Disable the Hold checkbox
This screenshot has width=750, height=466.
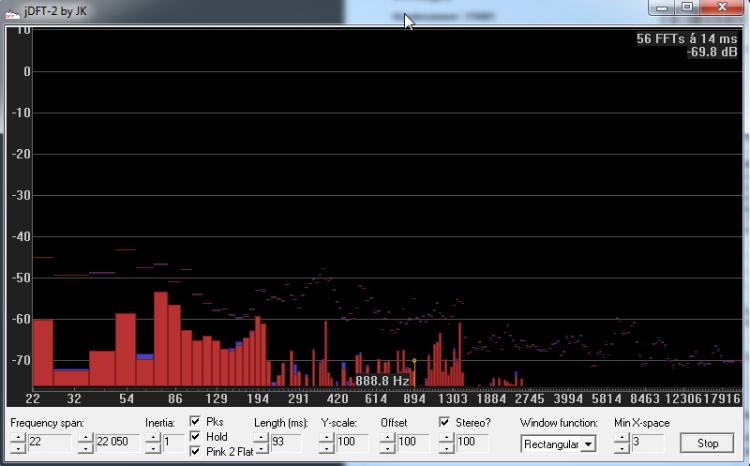point(195,437)
